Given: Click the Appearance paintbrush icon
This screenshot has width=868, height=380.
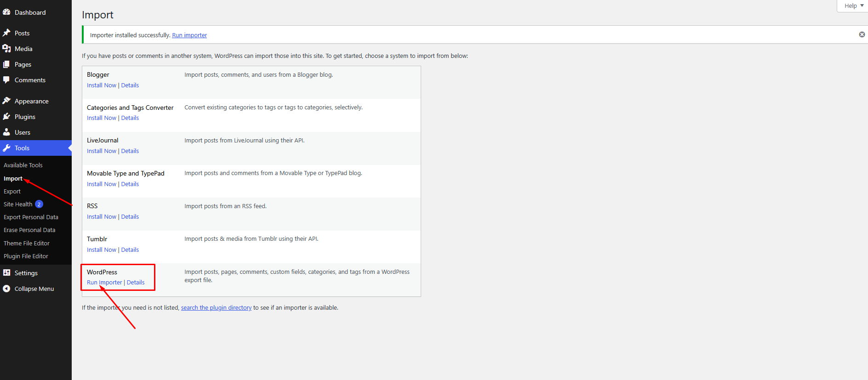Looking at the screenshot, I should point(6,101).
